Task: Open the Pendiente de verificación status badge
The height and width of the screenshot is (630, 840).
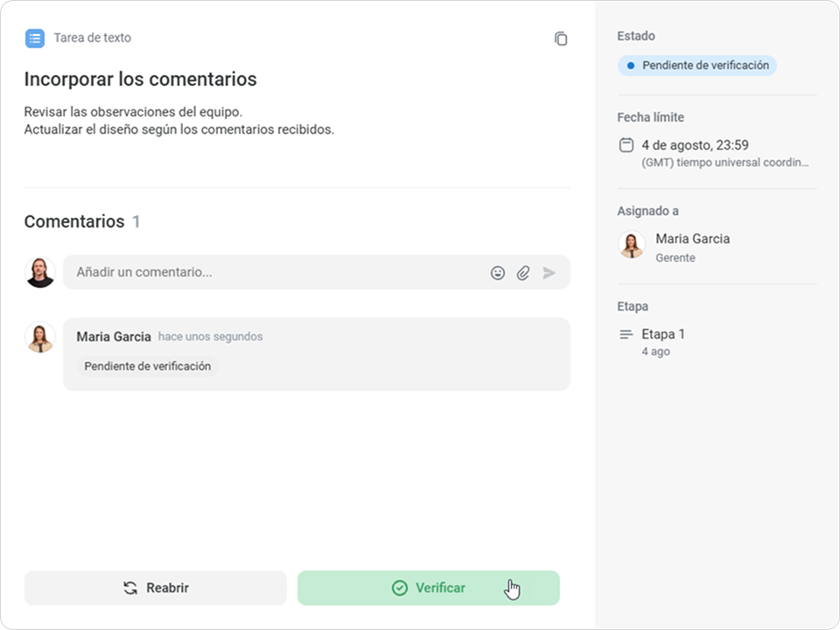Action: coord(697,66)
